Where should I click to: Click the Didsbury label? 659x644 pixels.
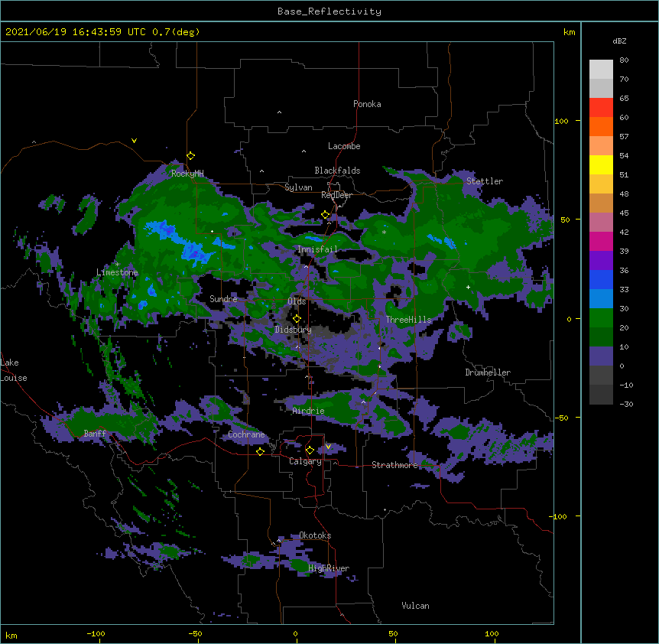point(293,330)
